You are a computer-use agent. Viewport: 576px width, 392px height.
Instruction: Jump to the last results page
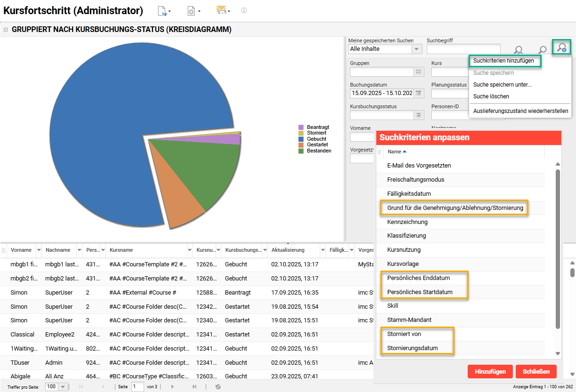coord(195,386)
